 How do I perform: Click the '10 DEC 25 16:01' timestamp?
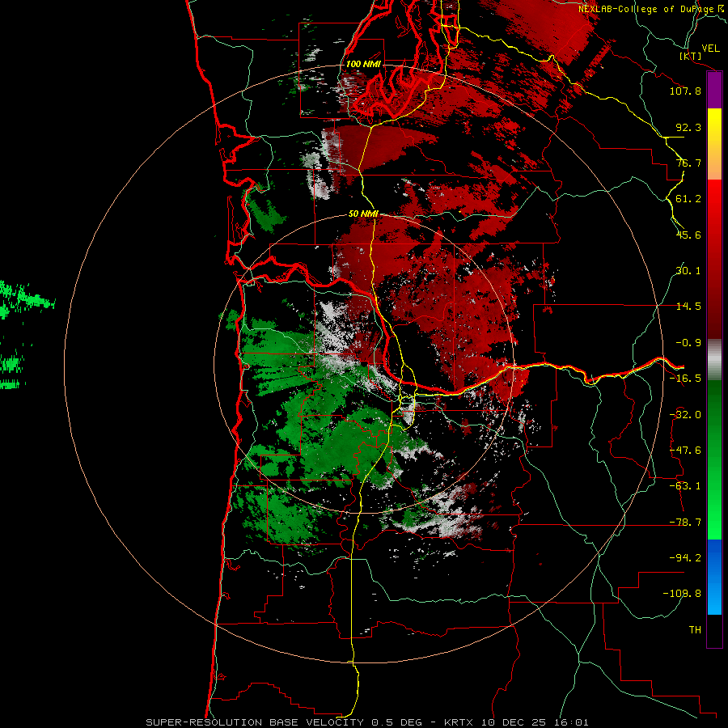coord(535,722)
